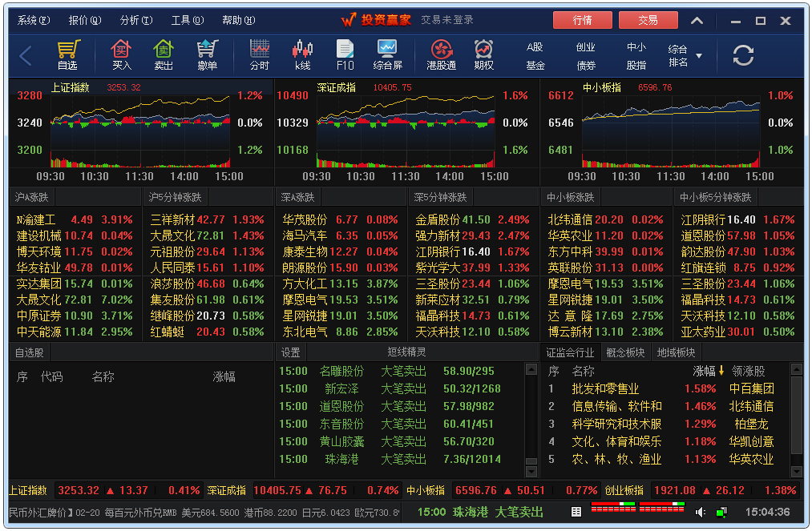Viewport: 812px width, 531px height.
Task: Click 短线精灵 scrollbar up arrow
Action: 531,369
